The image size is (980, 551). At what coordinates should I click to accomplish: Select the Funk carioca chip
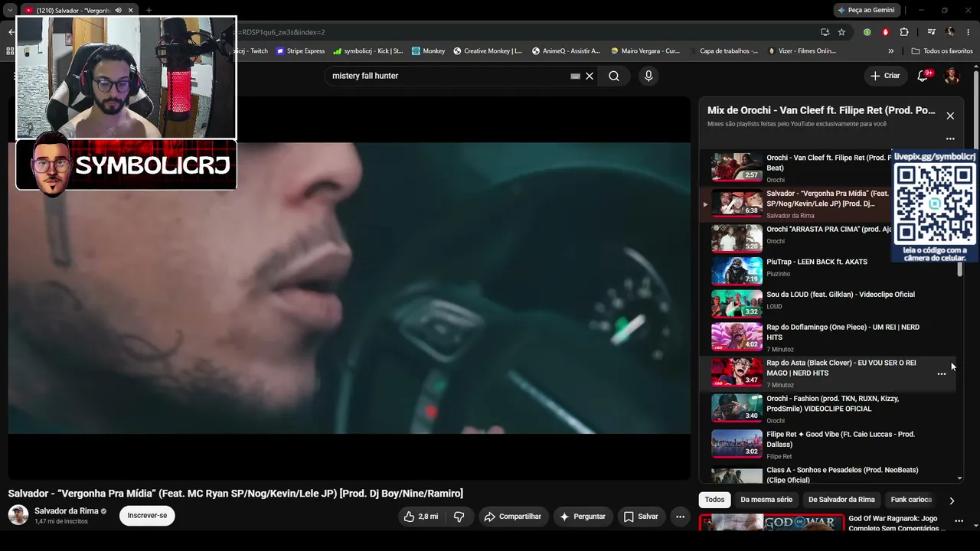point(911,500)
